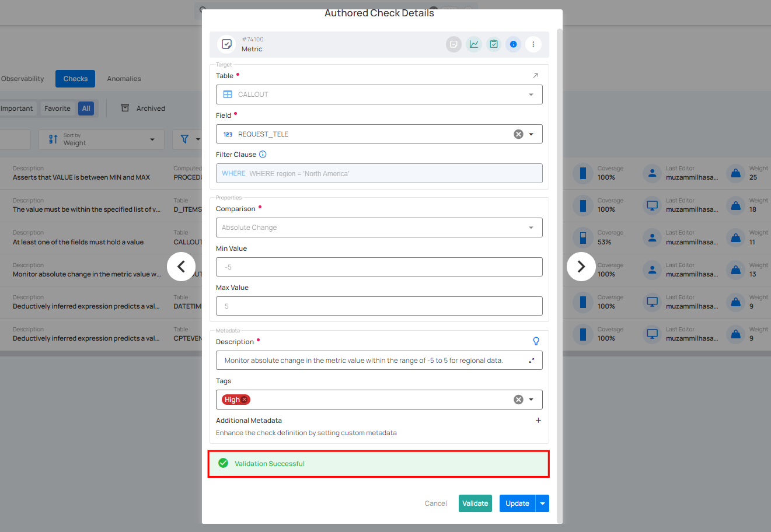This screenshot has width=771, height=532.
Task: Click the Filter Clause WHERE input
Action: click(379, 173)
